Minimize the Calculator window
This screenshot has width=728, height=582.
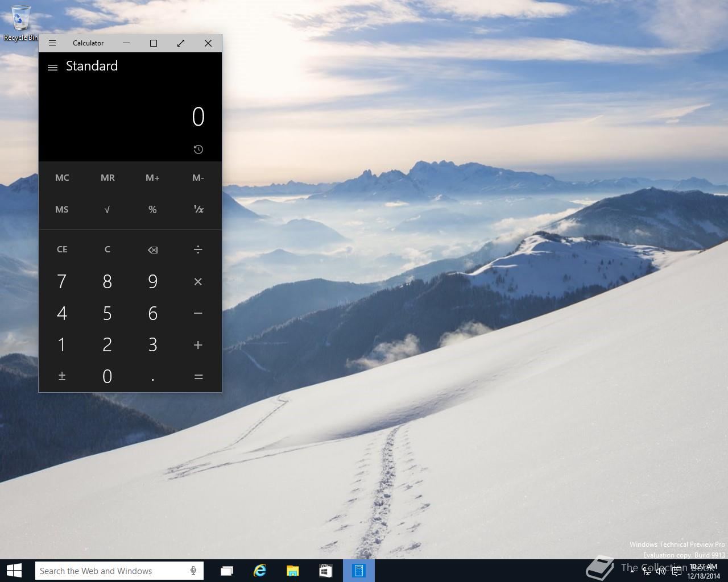click(126, 43)
